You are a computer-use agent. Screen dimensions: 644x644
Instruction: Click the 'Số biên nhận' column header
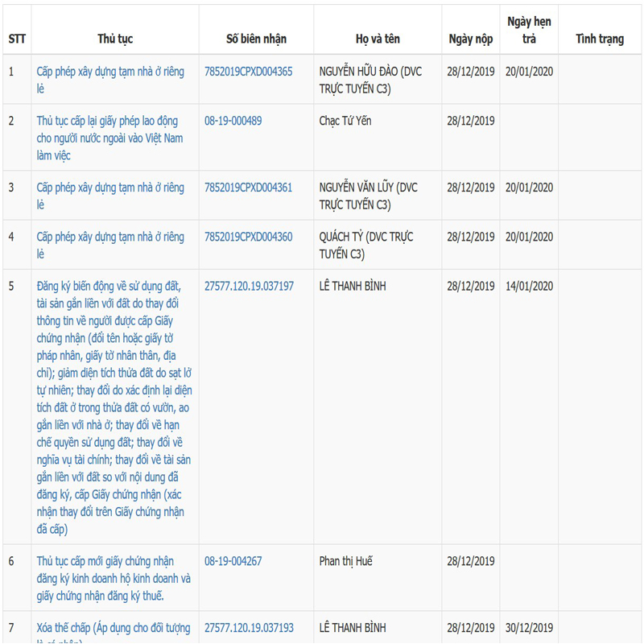[x=256, y=39]
